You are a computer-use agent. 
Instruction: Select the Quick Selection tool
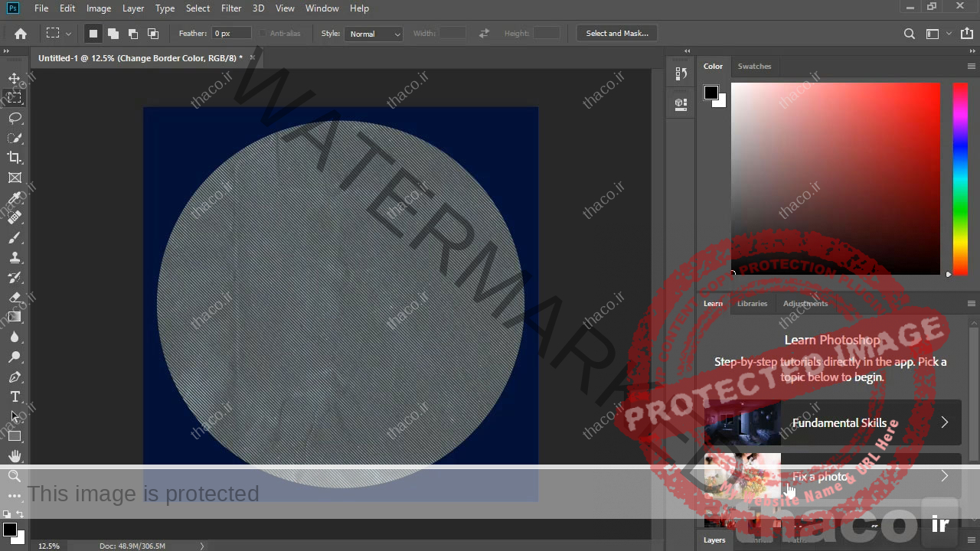[x=15, y=138]
